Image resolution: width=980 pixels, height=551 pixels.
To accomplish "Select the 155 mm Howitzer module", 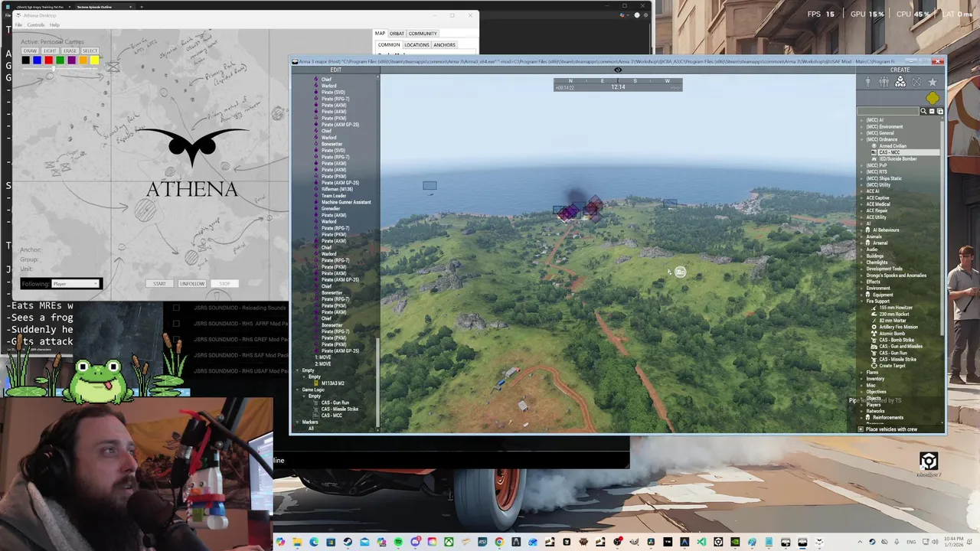I will [896, 308].
